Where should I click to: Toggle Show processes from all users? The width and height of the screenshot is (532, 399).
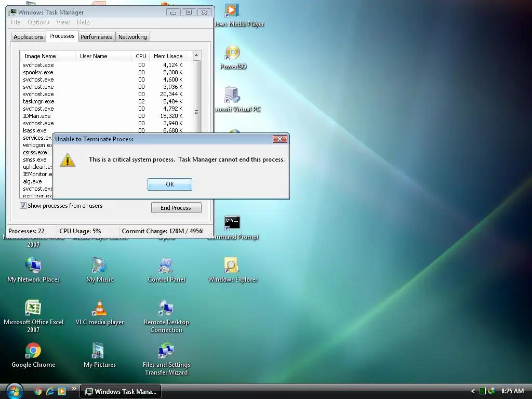pyautogui.click(x=23, y=206)
